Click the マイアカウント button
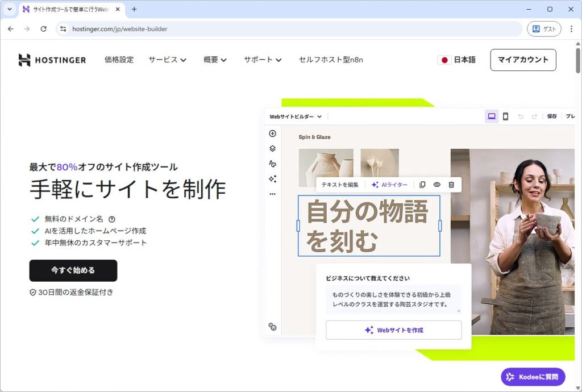Screen dimensions: 582x392 click(x=523, y=60)
